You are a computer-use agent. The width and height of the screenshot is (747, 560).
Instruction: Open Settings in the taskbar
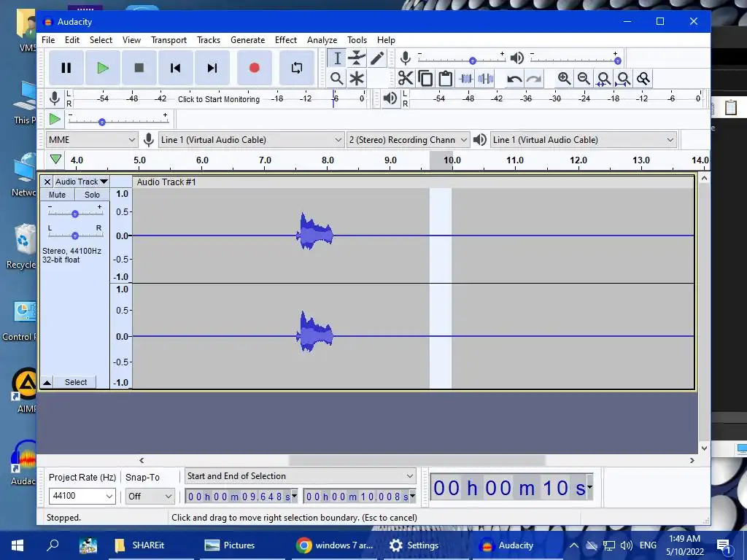point(414,545)
